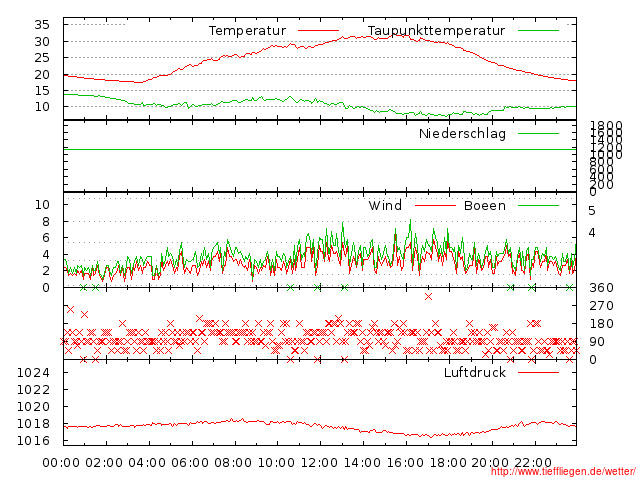The image size is (640, 480).
Task: Click the 1024 pressure axis value
Action: pyautogui.click(x=34, y=373)
